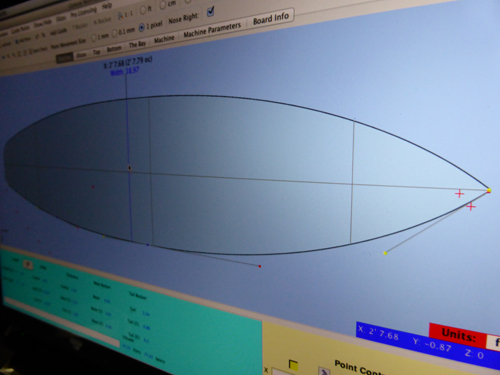500x375 pixels.
Task: Choose the cm units radio button
Action: 163,5
